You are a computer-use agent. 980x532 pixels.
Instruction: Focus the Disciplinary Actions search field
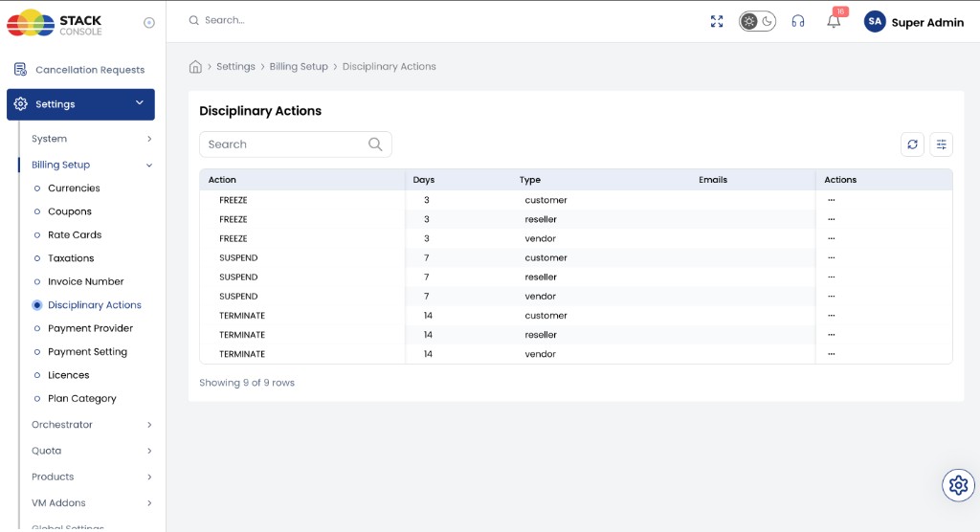click(296, 144)
